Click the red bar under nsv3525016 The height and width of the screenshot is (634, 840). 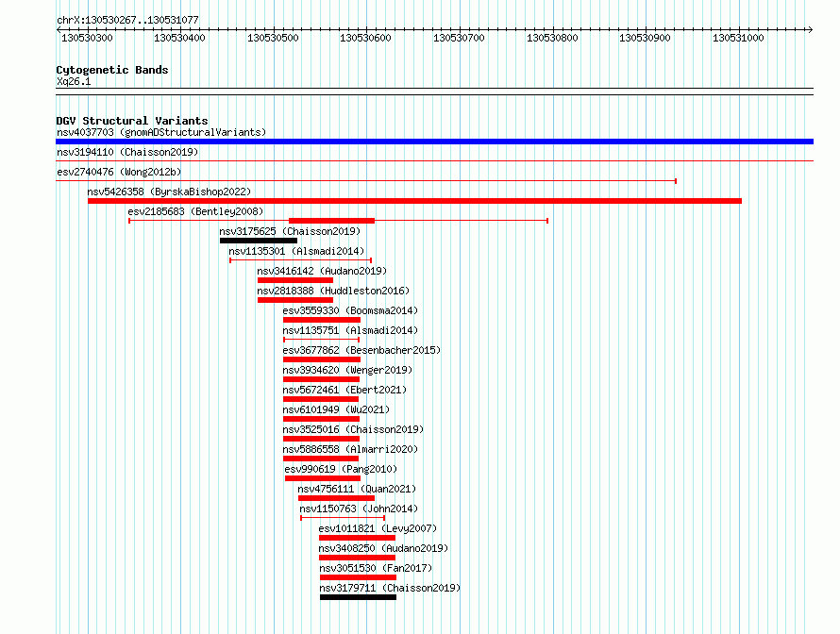[321, 439]
